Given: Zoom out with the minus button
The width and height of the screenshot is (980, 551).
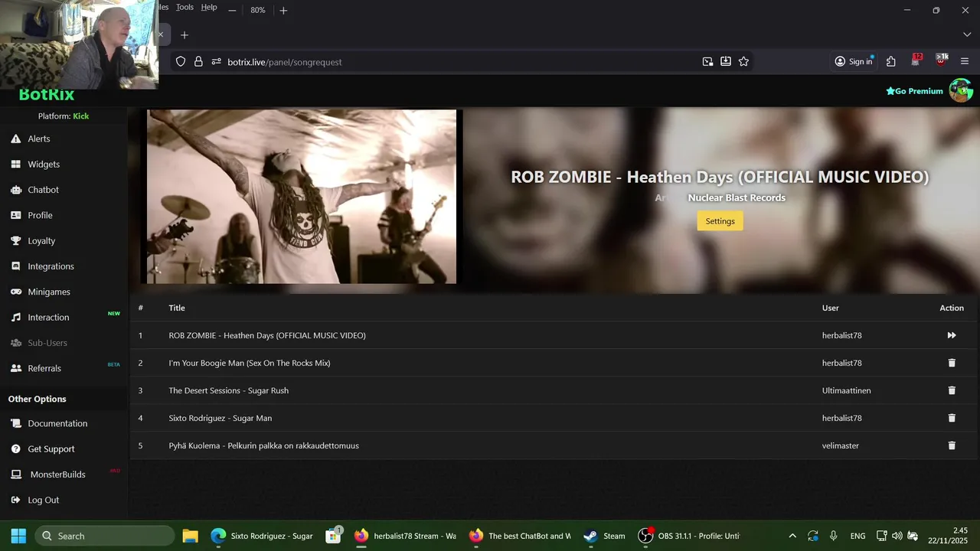Looking at the screenshot, I should coord(232,10).
